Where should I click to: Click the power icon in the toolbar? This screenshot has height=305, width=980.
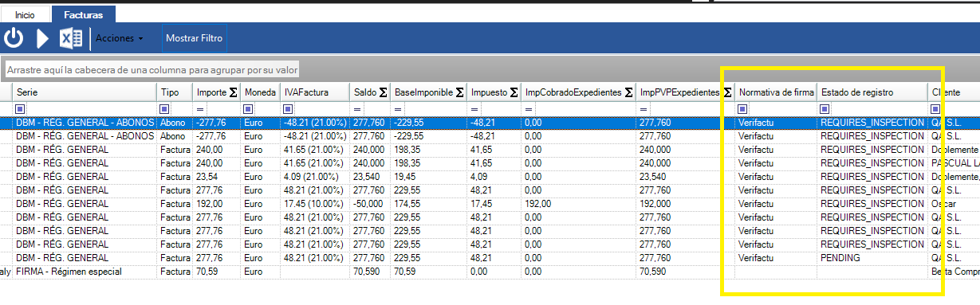(14, 37)
